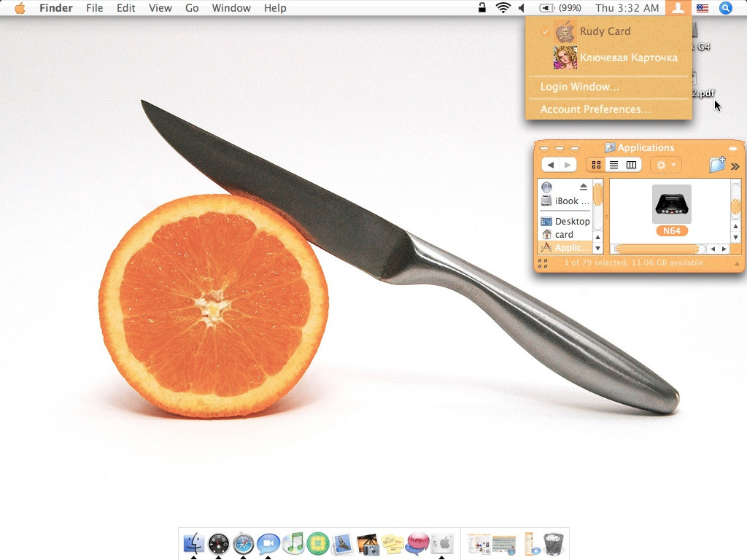Open Safari compass icon in Dock
The height and width of the screenshot is (560, 747).
pyautogui.click(x=244, y=543)
